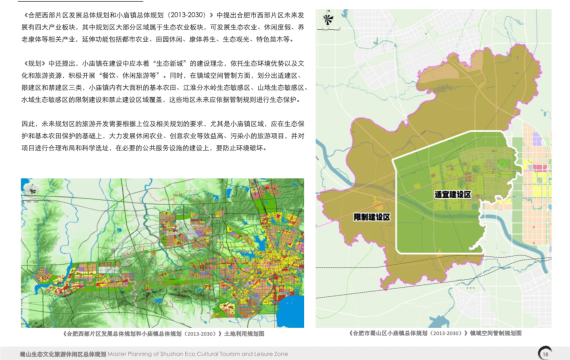This screenshot has height=360, width=570.
Task: Select the 限制建设区 label on the map
Action: point(372,217)
